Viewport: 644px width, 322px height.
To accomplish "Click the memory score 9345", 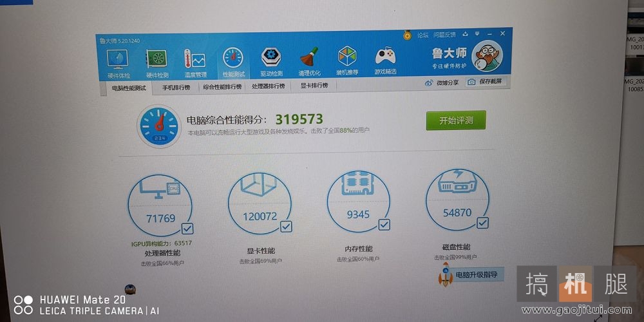I will (358, 214).
